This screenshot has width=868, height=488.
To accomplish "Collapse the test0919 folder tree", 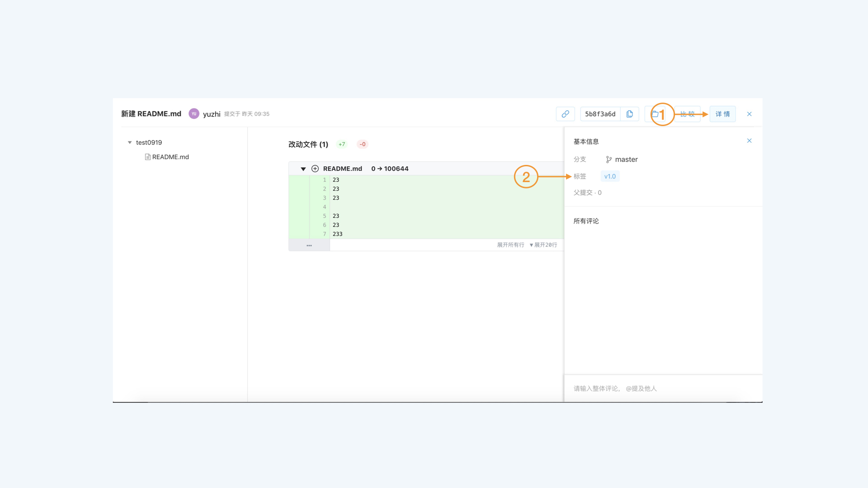I will coord(130,142).
